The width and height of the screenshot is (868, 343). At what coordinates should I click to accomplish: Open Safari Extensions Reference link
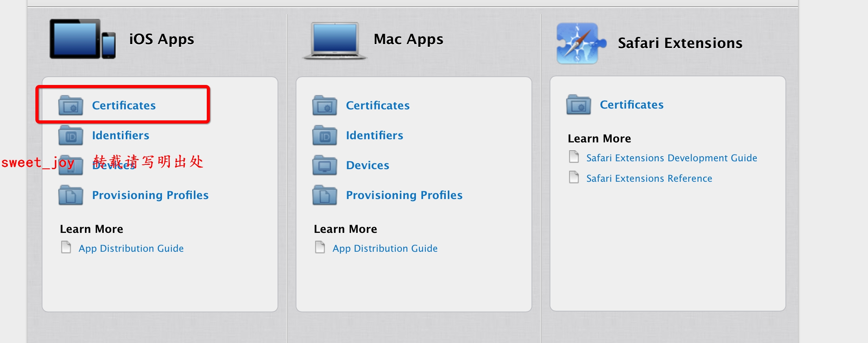coord(649,179)
